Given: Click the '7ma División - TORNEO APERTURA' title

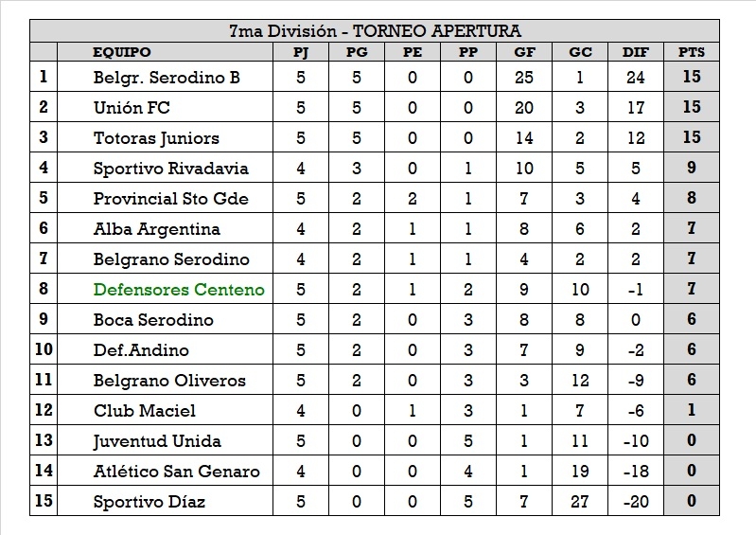Looking at the screenshot, I should [375, 31].
